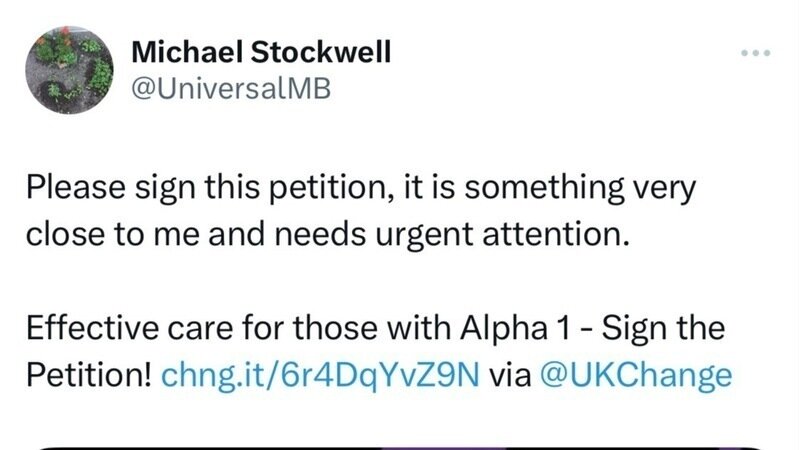Image resolution: width=800 pixels, height=450 pixels.
Task: Visit the @UKChange mentioned account
Action: pos(635,375)
